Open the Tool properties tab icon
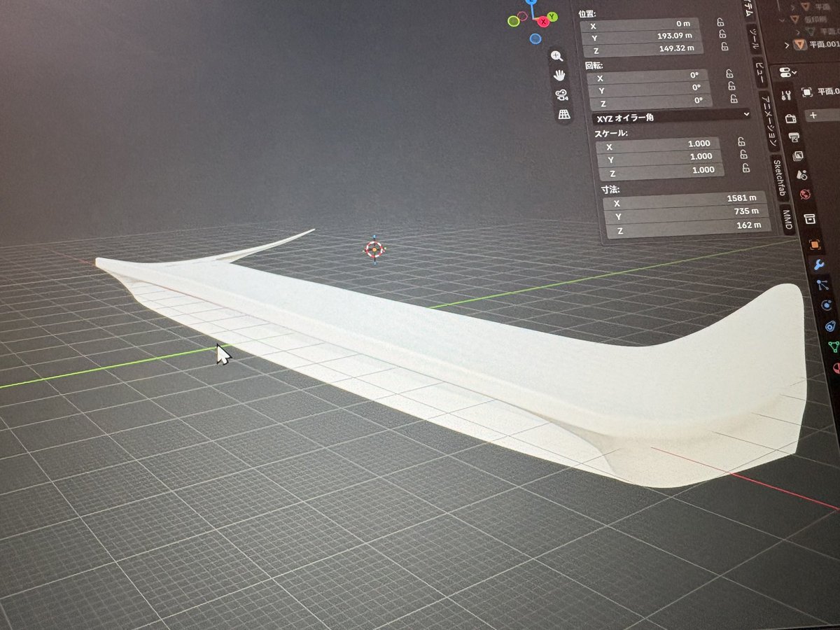840x630 pixels. tap(786, 95)
